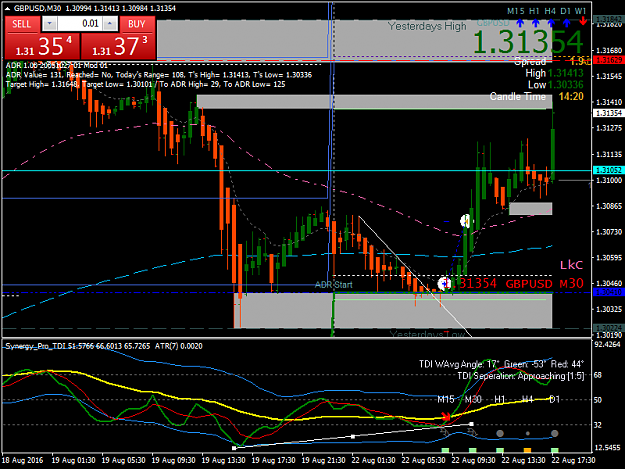Click the orange square at TDI bottom

pos(527,450)
